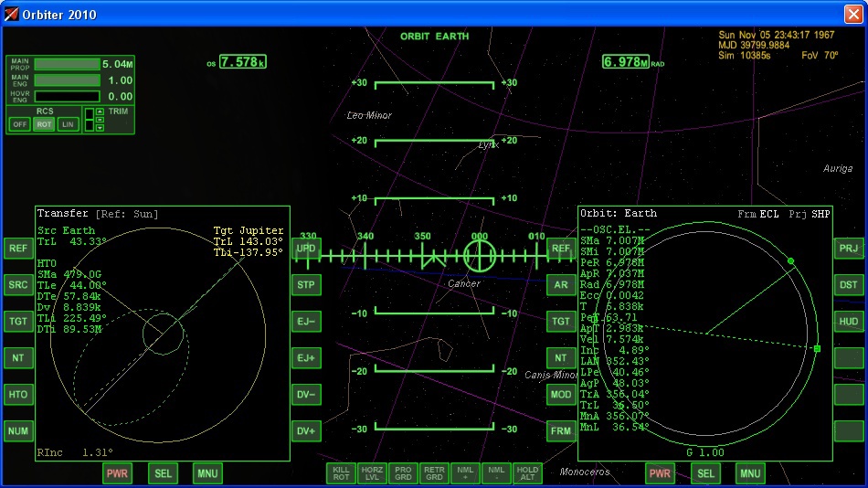
Task: Click trim down arrow
Action: [100, 128]
